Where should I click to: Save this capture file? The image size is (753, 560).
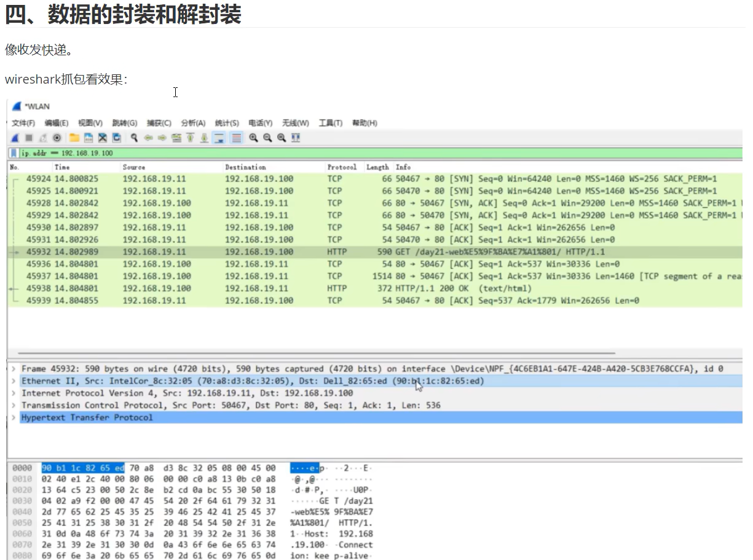click(89, 138)
